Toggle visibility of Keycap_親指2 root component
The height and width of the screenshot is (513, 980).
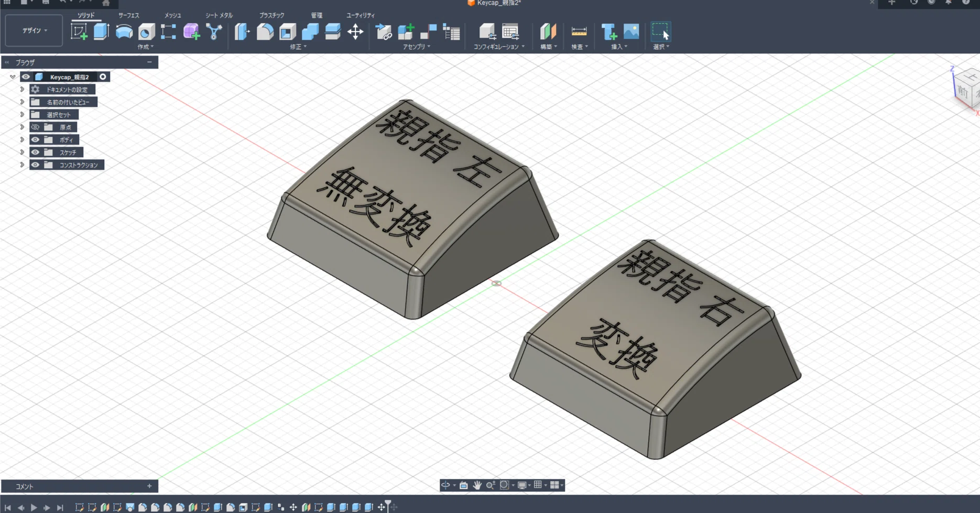coord(26,77)
